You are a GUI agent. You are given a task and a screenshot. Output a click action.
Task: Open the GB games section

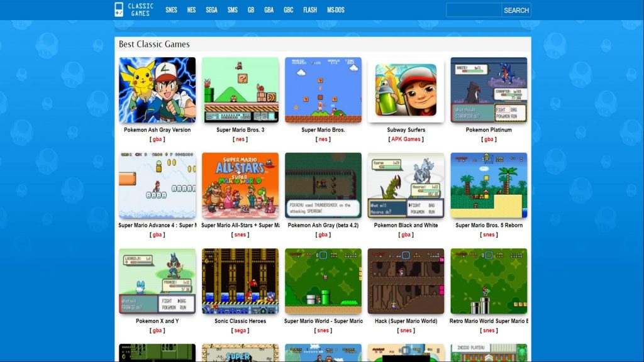click(x=252, y=9)
